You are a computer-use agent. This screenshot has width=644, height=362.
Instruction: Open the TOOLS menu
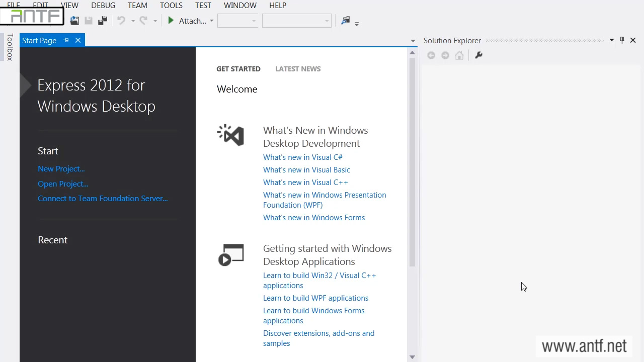coord(171,5)
